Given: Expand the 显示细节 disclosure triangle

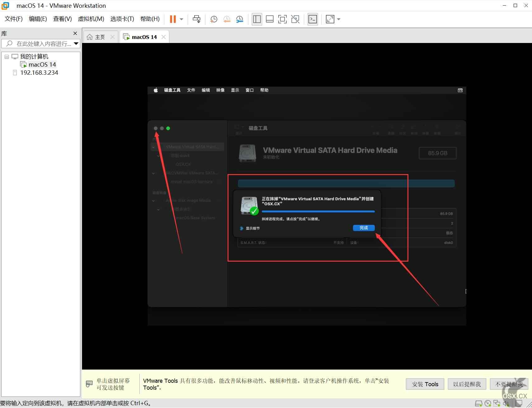Looking at the screenshot, I should tap(242, 228).
